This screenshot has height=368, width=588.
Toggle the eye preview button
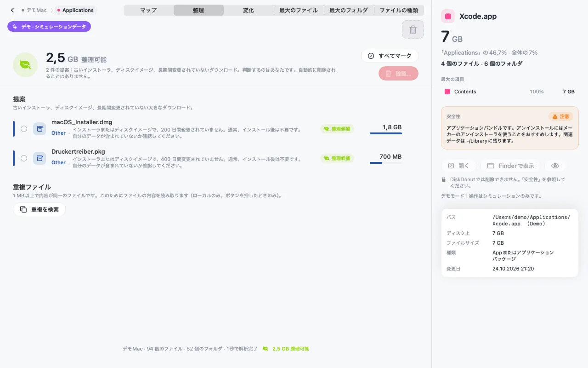pos(555,166)
